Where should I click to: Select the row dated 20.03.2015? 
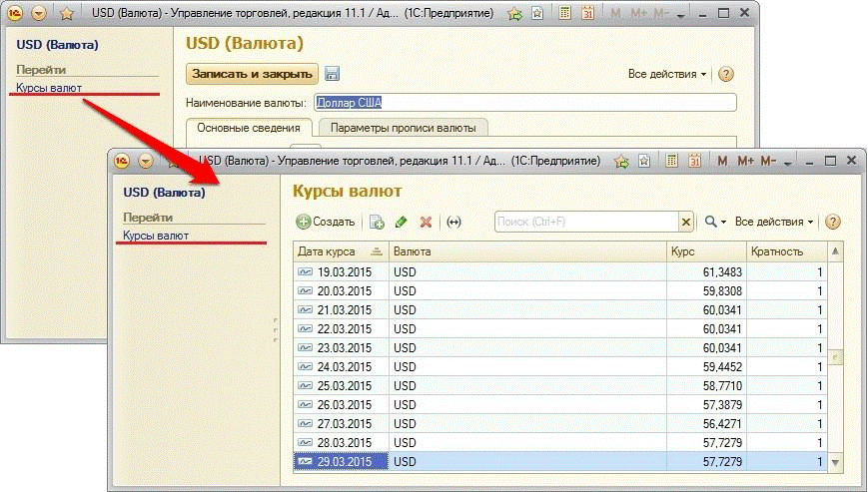coord(560,290)
